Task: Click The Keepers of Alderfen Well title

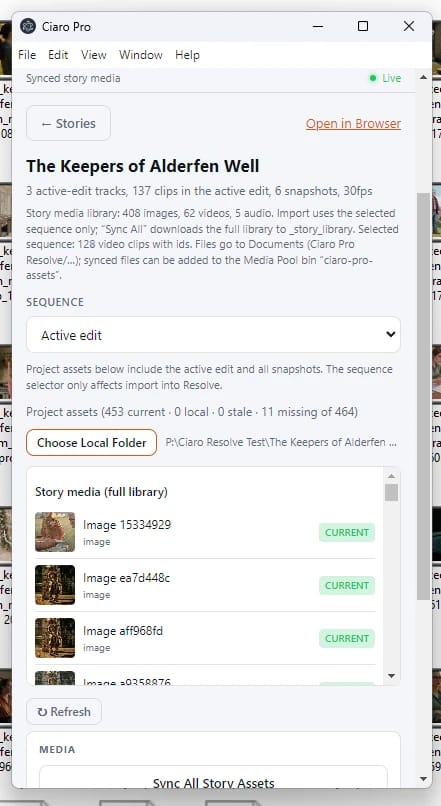Action: click(143, 166)
